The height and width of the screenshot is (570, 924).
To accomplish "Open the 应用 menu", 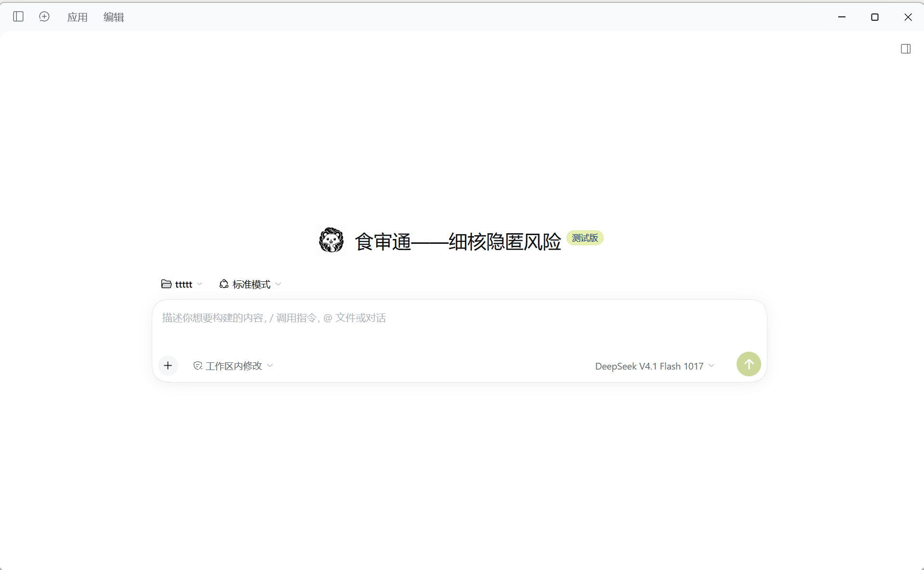I will pyautogui.click(x=77, y=17).
